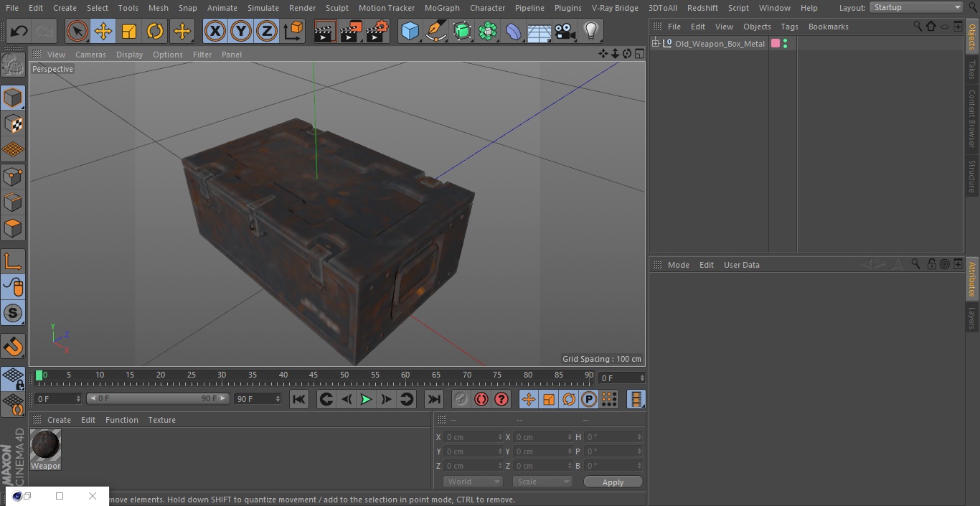
Task: Switch to Polygons mode
Action: point(13,228)
